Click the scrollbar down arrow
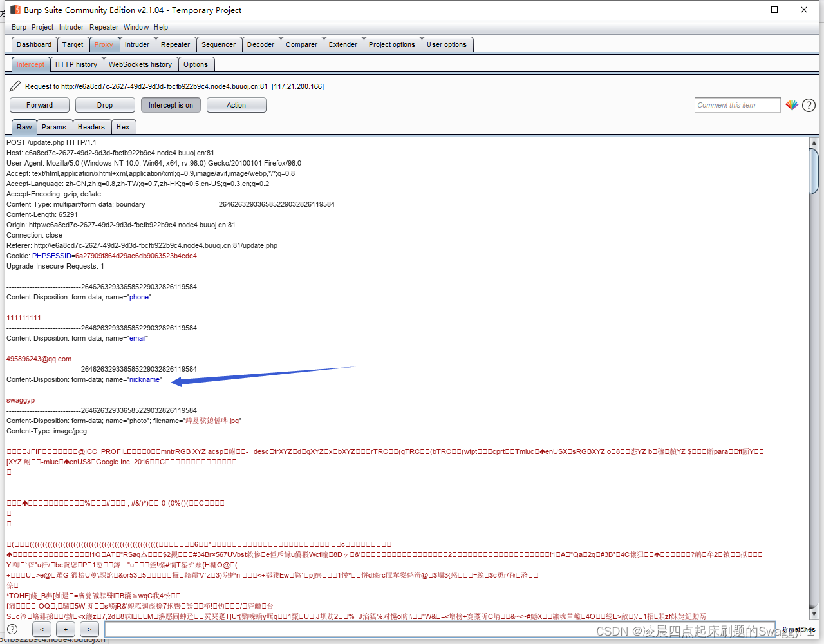The width and height of the screenshot is (824, 644). coord(814,614)
